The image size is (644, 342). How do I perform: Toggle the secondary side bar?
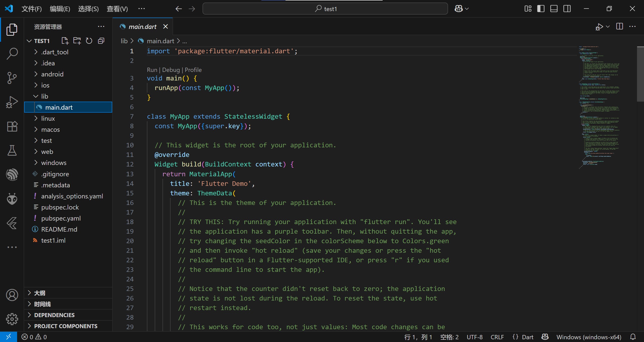[567, 9]
